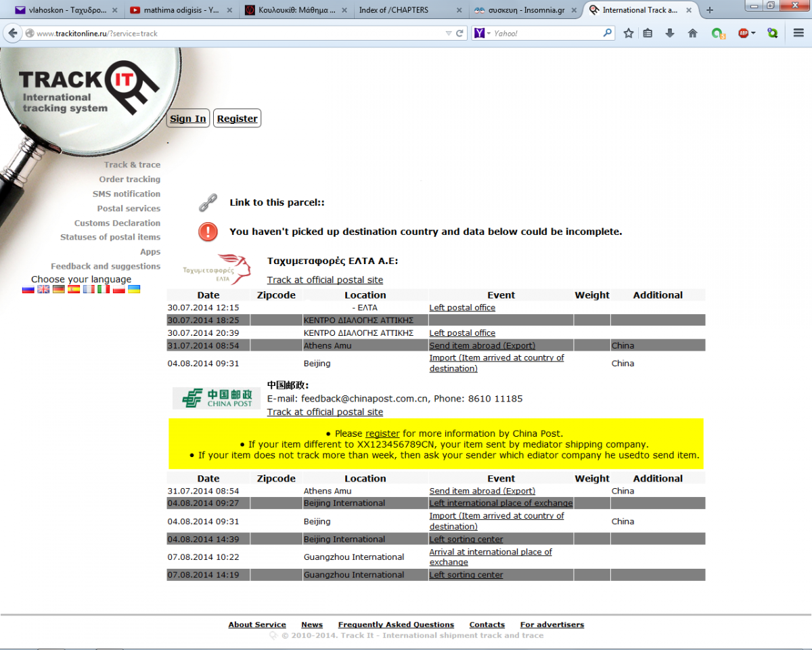Click the chain link icon beside Link to this parcel
The image size is (812, 650).
coord(208,202)
